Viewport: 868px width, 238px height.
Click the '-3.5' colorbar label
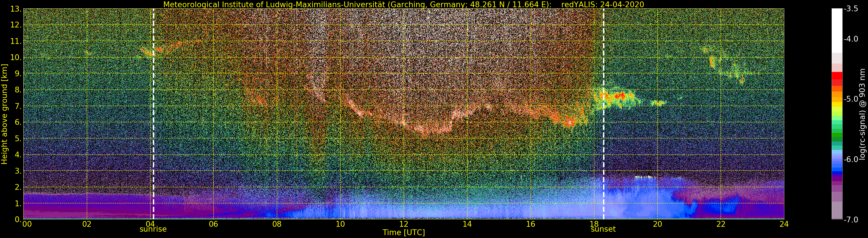pos(851,9)
